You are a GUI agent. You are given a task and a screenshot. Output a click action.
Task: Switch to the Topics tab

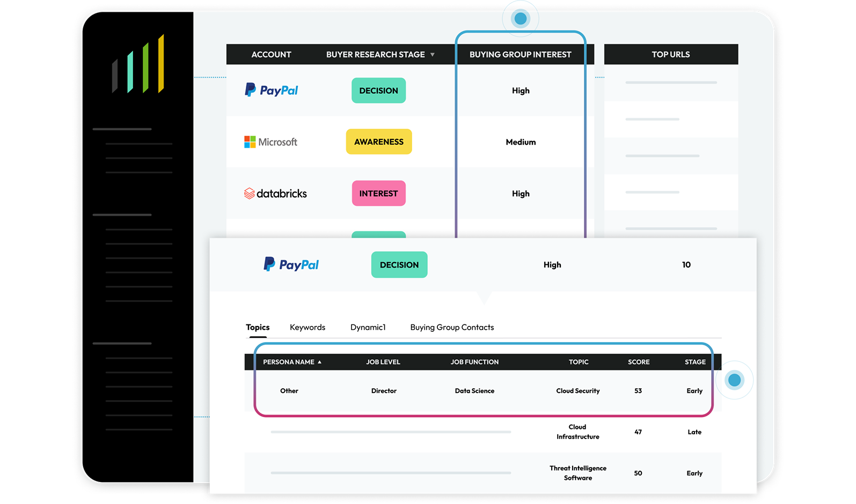pos(258,327)
